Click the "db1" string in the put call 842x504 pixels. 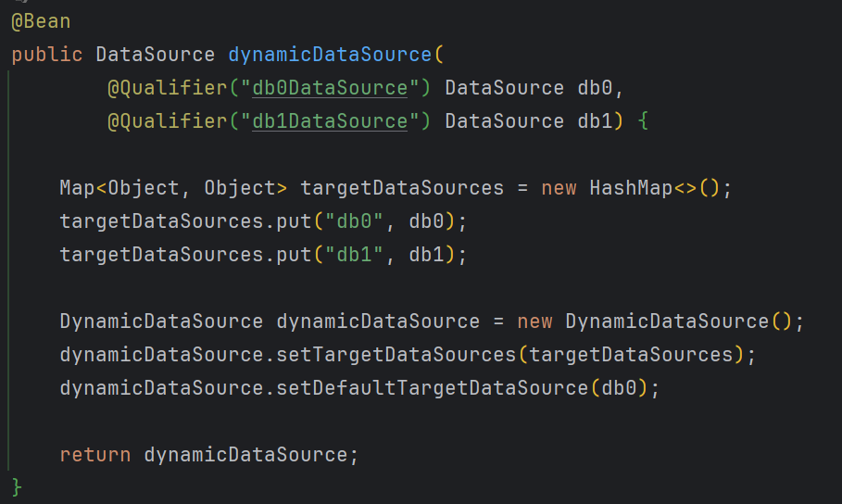point(354,255)
